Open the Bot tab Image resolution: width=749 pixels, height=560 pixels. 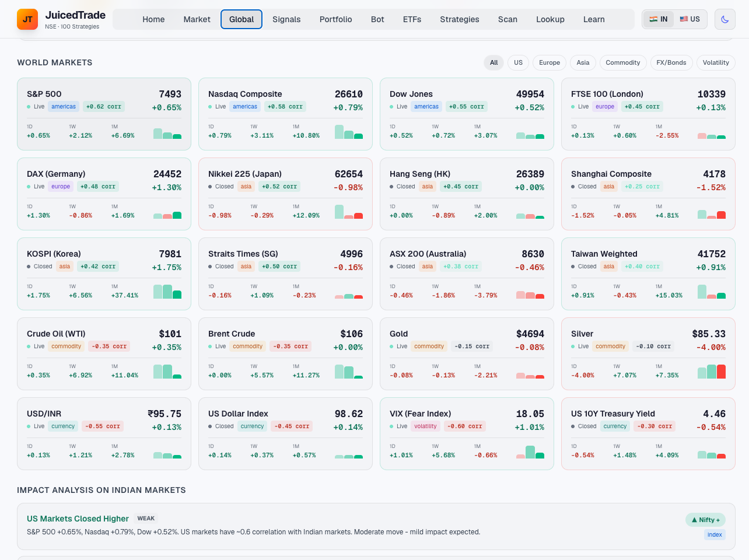(377, 19)
